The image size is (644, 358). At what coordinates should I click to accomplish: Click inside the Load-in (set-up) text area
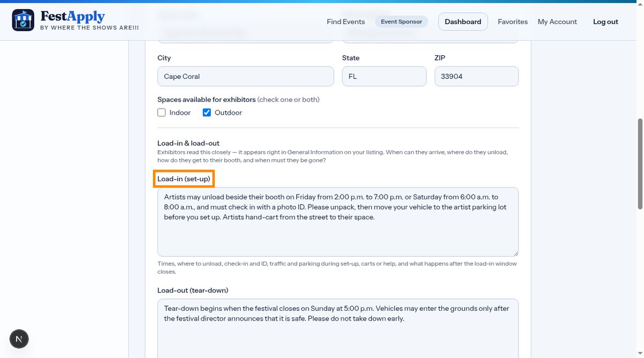click(x=338, y=222)
